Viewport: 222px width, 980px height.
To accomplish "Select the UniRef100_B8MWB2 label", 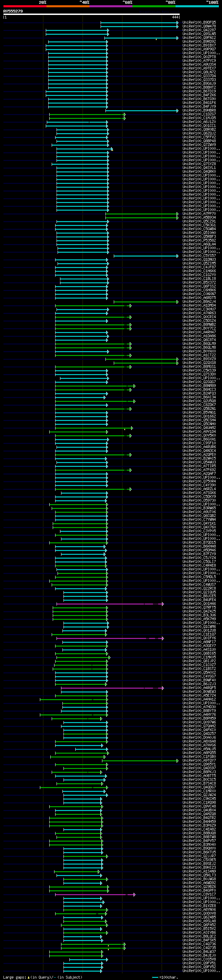I will pyautogui.click(x=199, y=324).
